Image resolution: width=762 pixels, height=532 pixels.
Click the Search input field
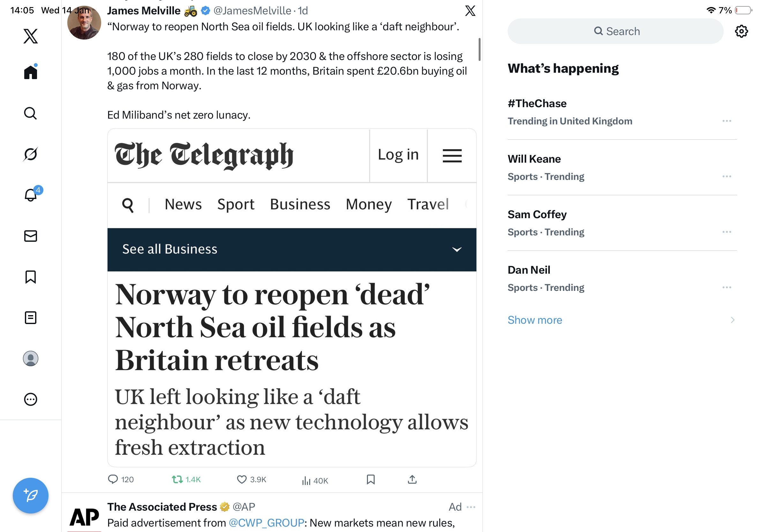[616, 32]
